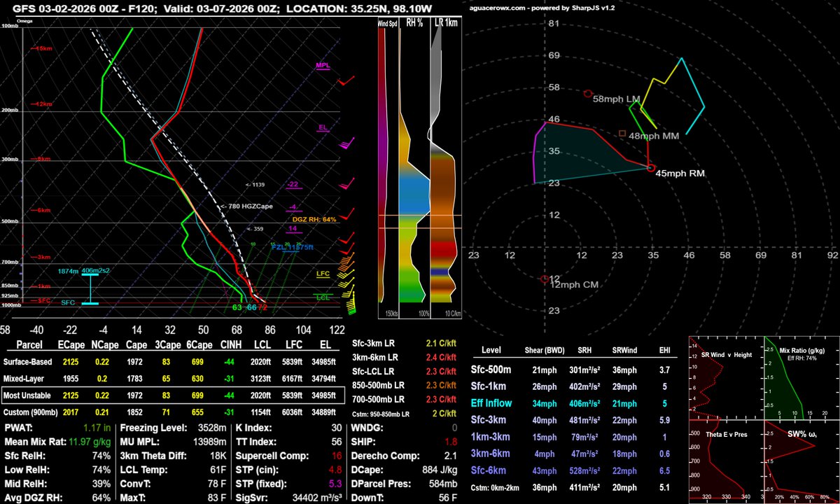Click the TT Index value 56
This screenshot has width=840, height=504.
pyautogui.click(x=337, y=441)
